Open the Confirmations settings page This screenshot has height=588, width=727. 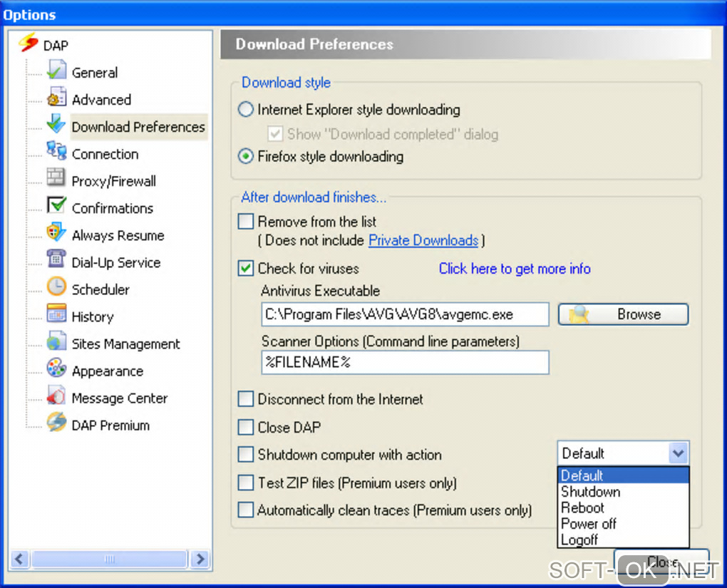pyautogui.click(x=112, y=208)
